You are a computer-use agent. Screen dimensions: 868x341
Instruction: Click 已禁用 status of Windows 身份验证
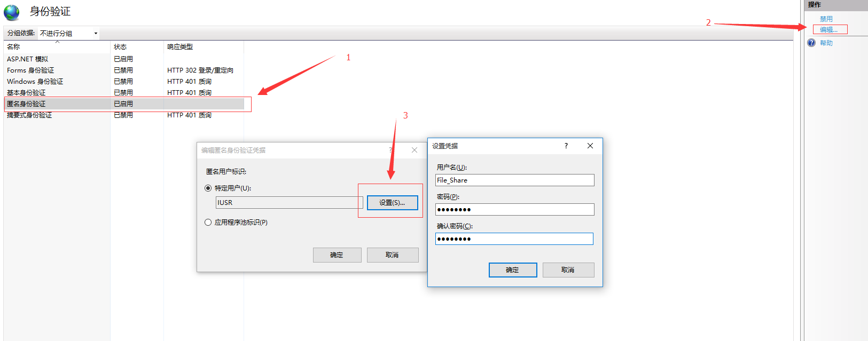tap(123, 82)
